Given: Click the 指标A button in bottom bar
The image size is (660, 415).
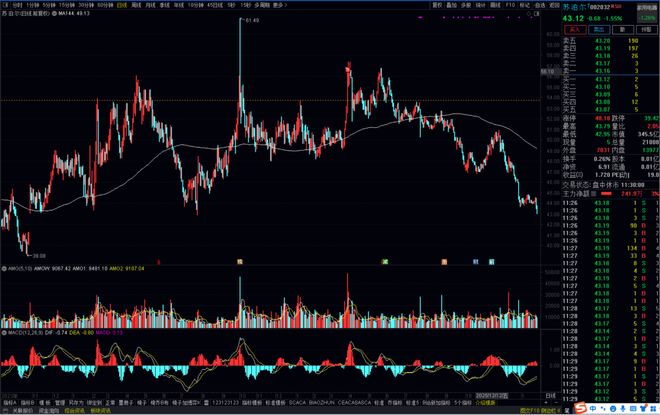Looking at the screenshot, I should click(x=8, y=401).
